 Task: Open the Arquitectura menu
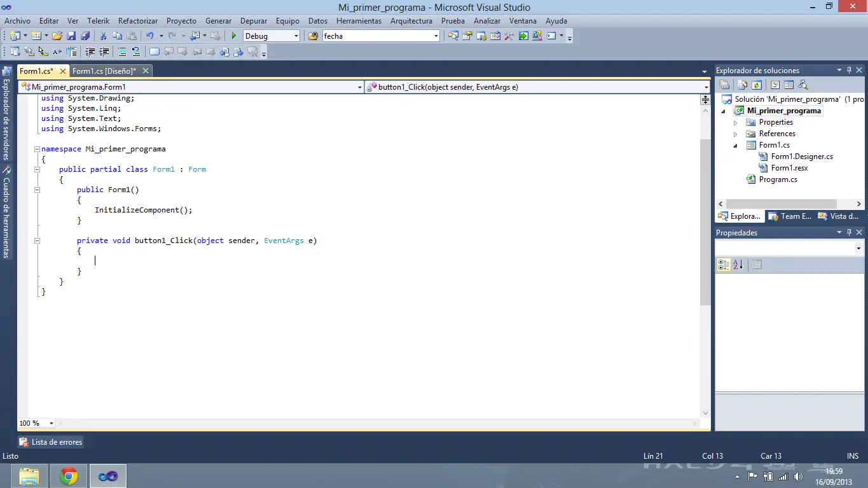tap(411, 20)
